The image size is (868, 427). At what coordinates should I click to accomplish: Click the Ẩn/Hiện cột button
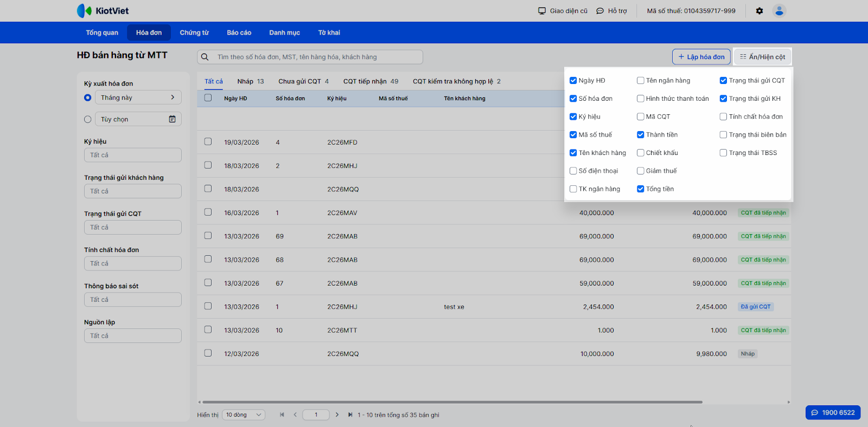(x=762, y=57)
